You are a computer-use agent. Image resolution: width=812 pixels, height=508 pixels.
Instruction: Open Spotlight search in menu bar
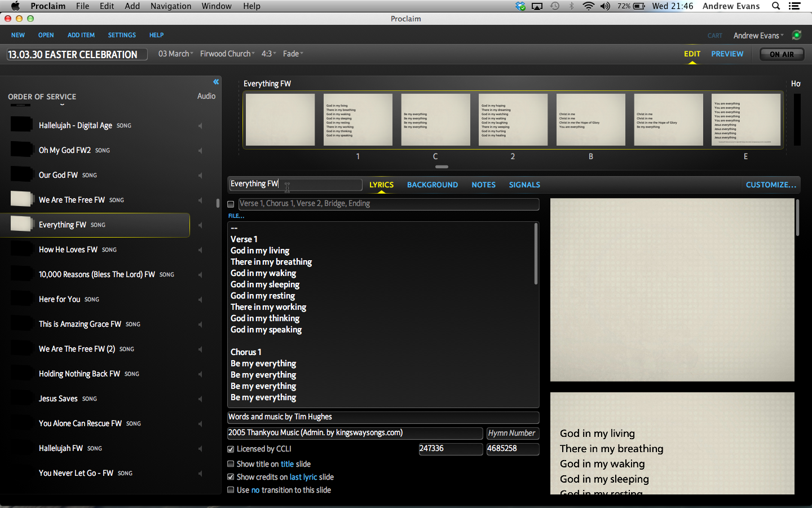(776, 6)
